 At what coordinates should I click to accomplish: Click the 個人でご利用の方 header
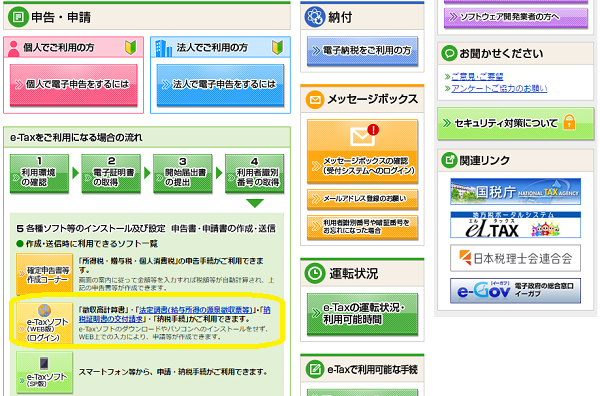73,47
